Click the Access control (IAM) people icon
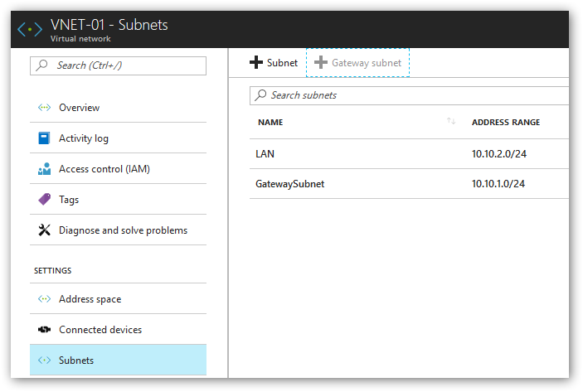The image size is (583, 392). coord(44,169)
